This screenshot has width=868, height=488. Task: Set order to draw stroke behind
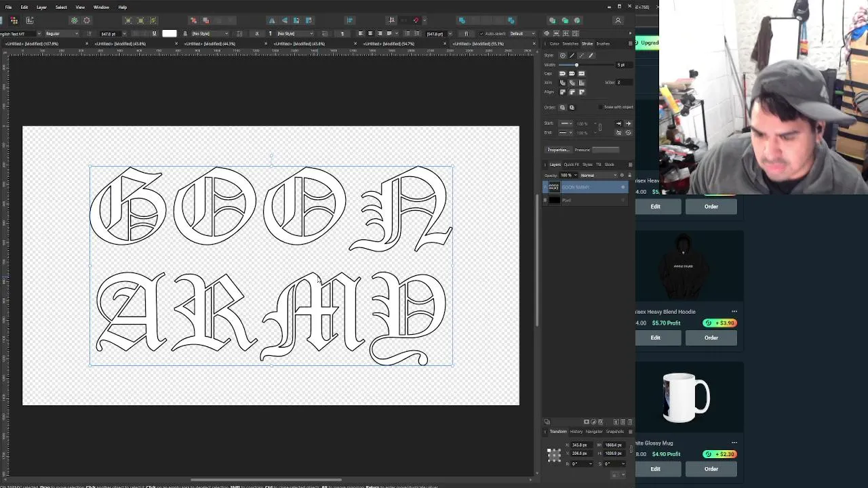click(562, 108)
